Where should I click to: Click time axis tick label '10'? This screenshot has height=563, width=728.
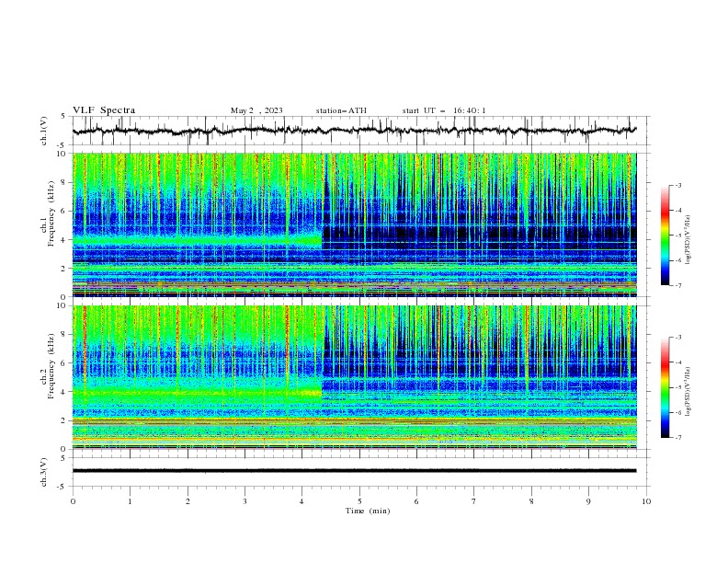tap(646, 501)
